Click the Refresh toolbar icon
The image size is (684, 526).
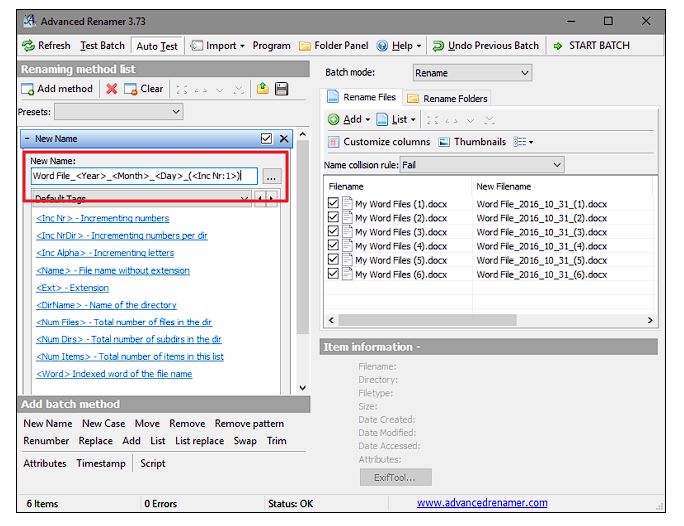[29, 46]
